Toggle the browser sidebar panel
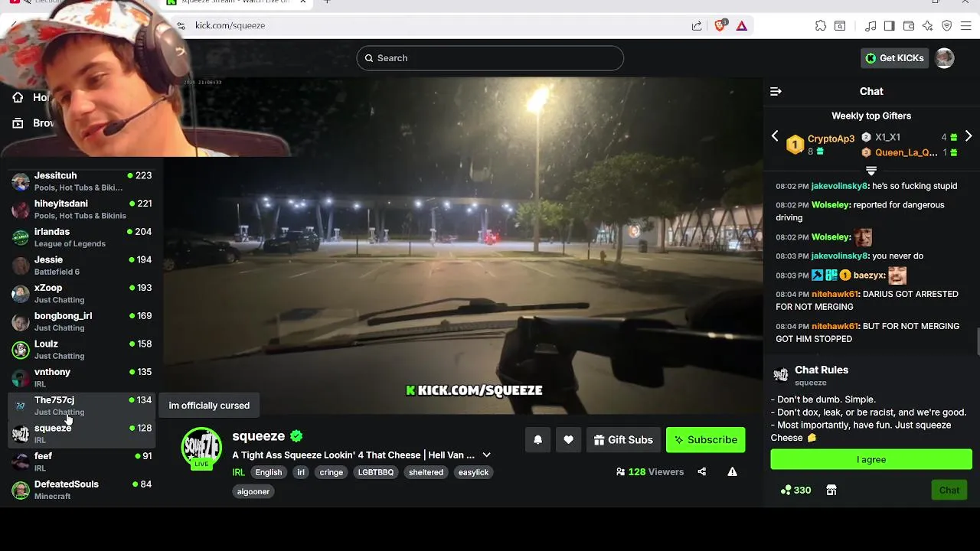This screenshot has width=980, height=551. [889, 25]
